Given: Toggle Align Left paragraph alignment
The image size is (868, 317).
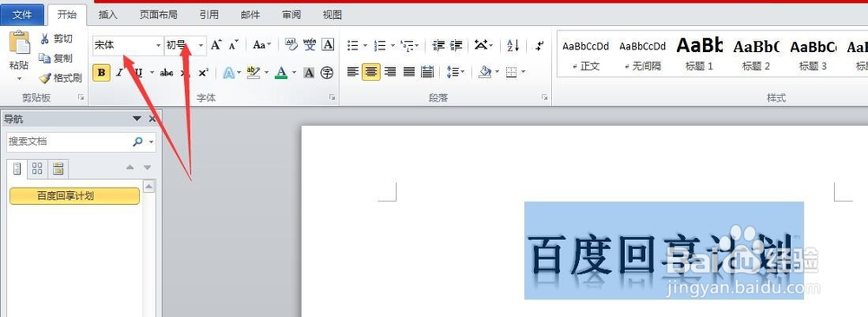Looking at the screenshot, I should pos(352,71).
